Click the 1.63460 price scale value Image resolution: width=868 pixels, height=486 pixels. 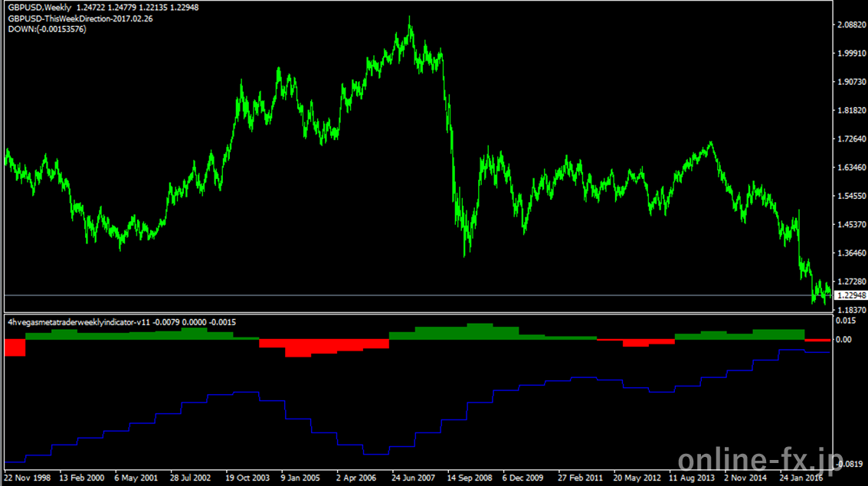(x=852, y=168)
